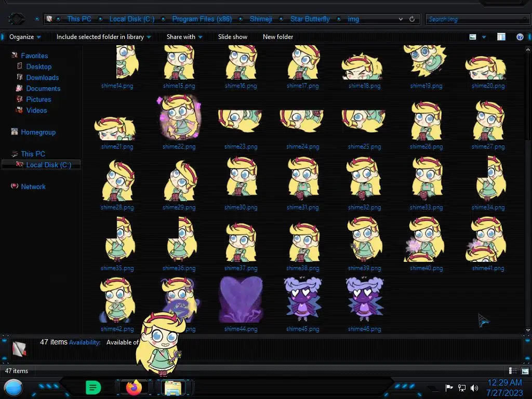This screenshot has width=532, height=399.
Task: Click the Desktop sidebar icon
Action: pyautogui.click(x=20, y=66)
